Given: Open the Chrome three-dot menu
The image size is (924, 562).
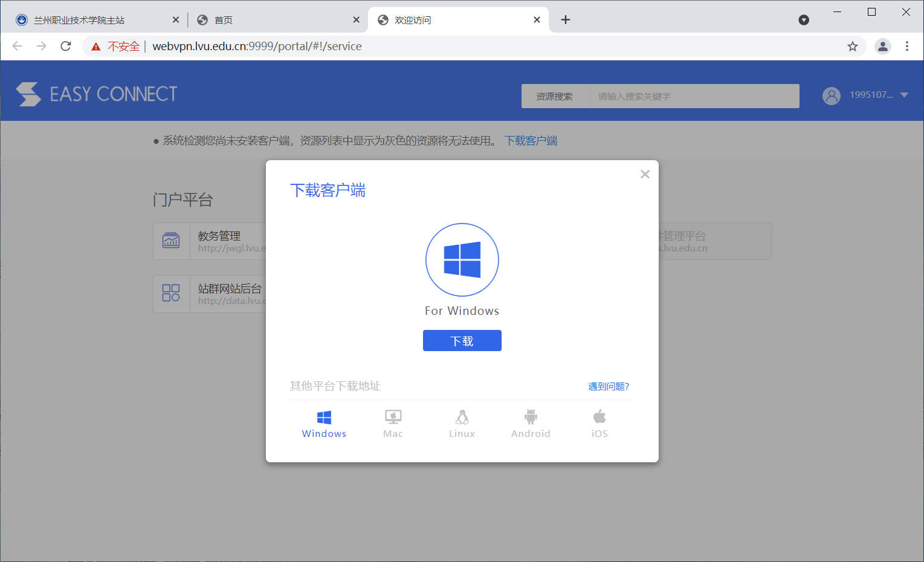Looking at the screenshot, I should 907,47.
